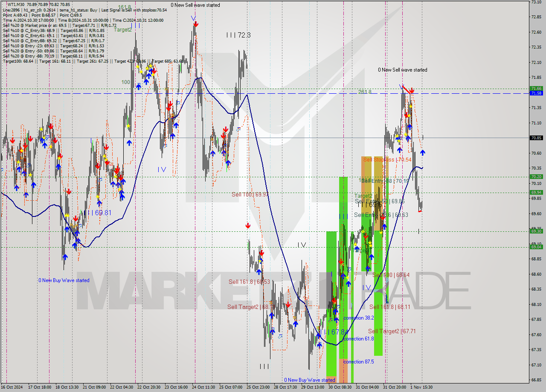
Task: Click the 68.10 price scale value
Action: pos(537,304)
